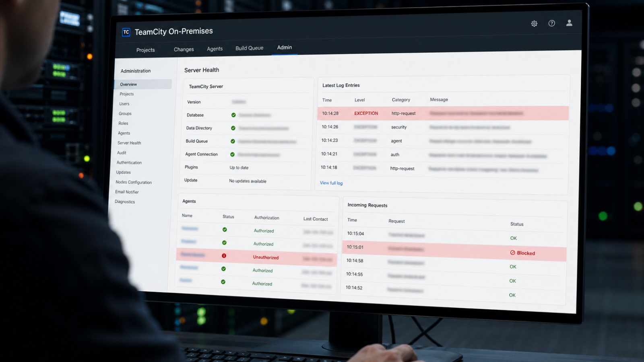Viewport: 644px width, 362px height.
Task: Click the Last Contact column header
Action: coord(316,219)
